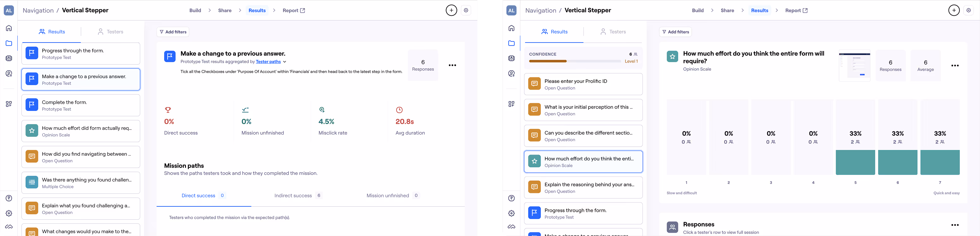Select 'Progress through the form.' in left window list
This screenshot has width=980, height=236.
tap(81, 54)
